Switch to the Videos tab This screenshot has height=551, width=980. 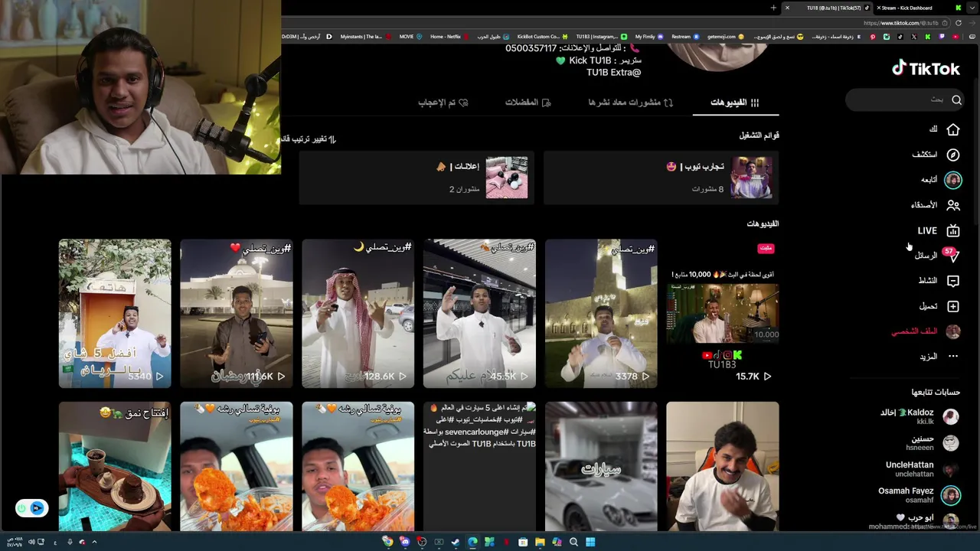[x=735, y=103]
